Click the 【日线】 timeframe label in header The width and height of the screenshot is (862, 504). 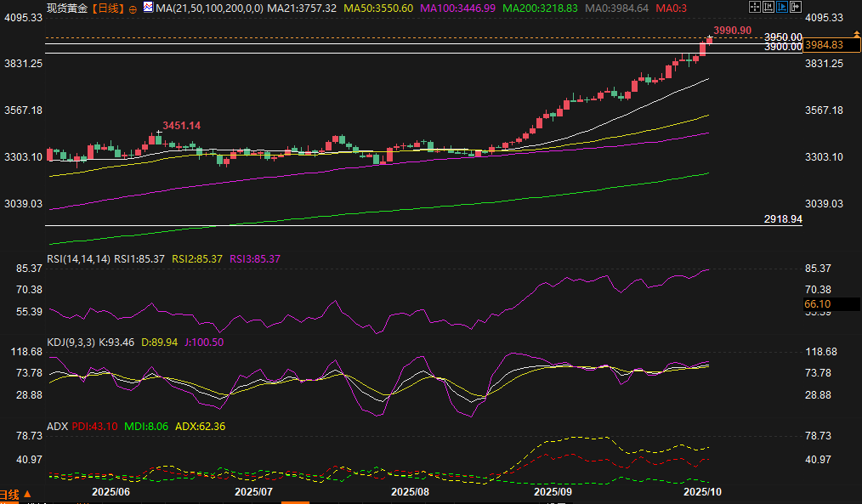click(x=107, y=8)
